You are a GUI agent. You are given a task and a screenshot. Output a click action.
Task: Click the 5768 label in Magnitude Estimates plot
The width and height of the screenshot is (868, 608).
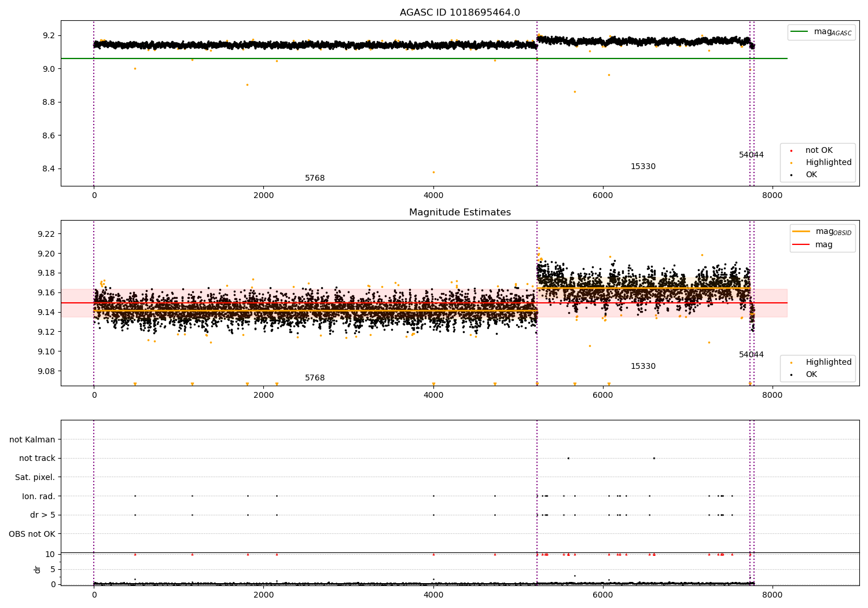coord(315,378)
